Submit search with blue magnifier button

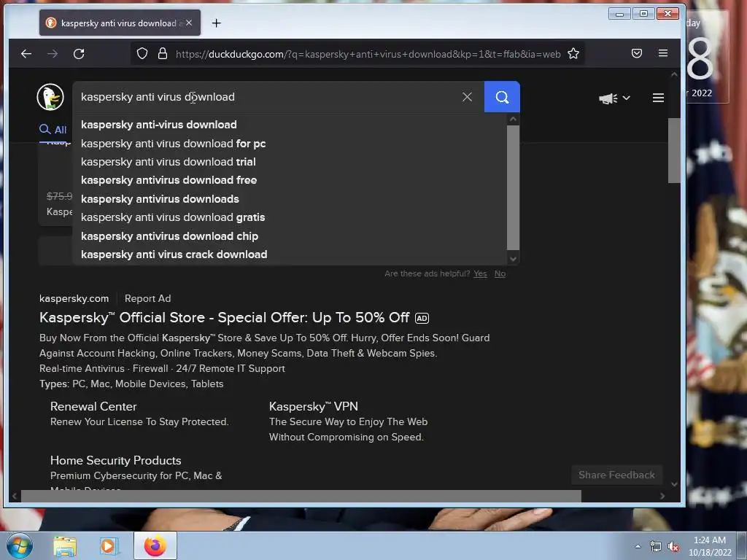pos(502,97)
